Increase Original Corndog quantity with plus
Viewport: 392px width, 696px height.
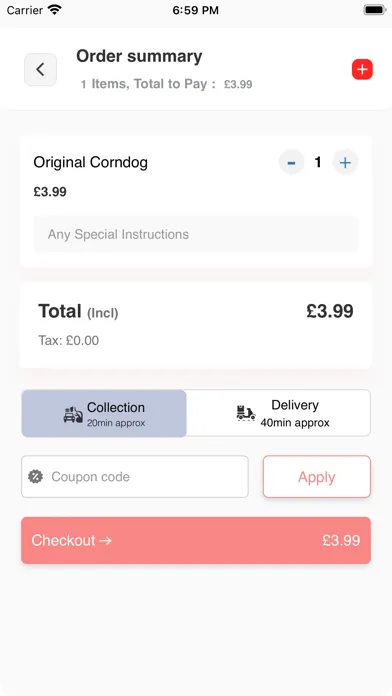pos(345,162)
